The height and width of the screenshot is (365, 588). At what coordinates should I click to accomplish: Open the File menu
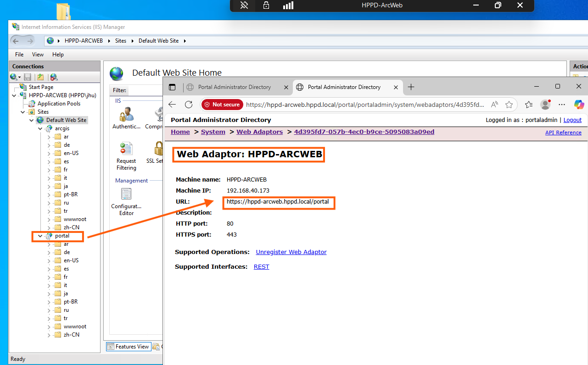(x=19, y=55)
